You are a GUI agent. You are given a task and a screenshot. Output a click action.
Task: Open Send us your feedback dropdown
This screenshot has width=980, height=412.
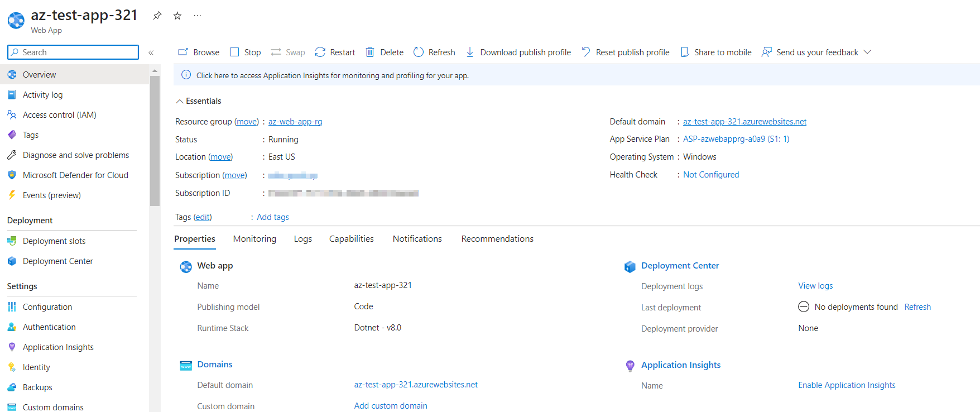click(816, 52)
